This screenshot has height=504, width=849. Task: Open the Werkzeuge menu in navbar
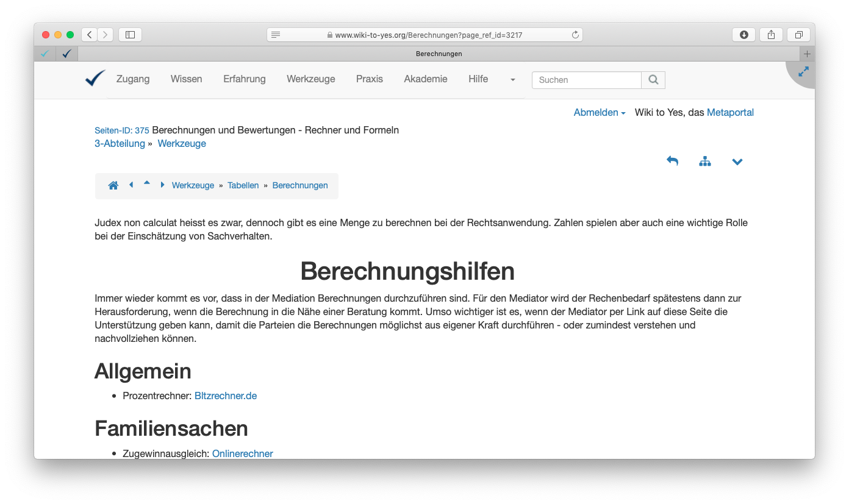coord(311,79)
